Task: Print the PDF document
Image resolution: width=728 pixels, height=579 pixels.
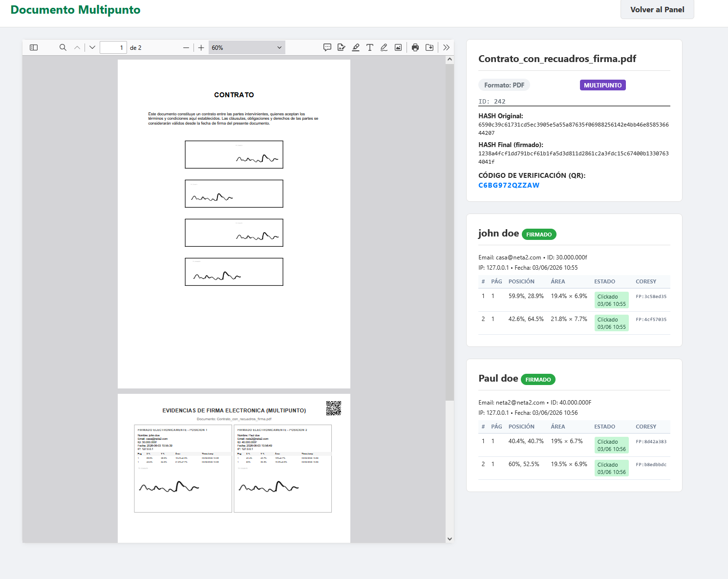Action: [415, 47]
